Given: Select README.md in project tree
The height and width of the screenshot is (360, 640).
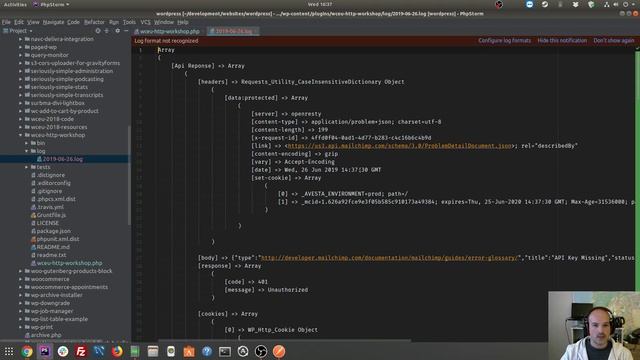Looking at the screenshot, I should [x=53, y=247].
